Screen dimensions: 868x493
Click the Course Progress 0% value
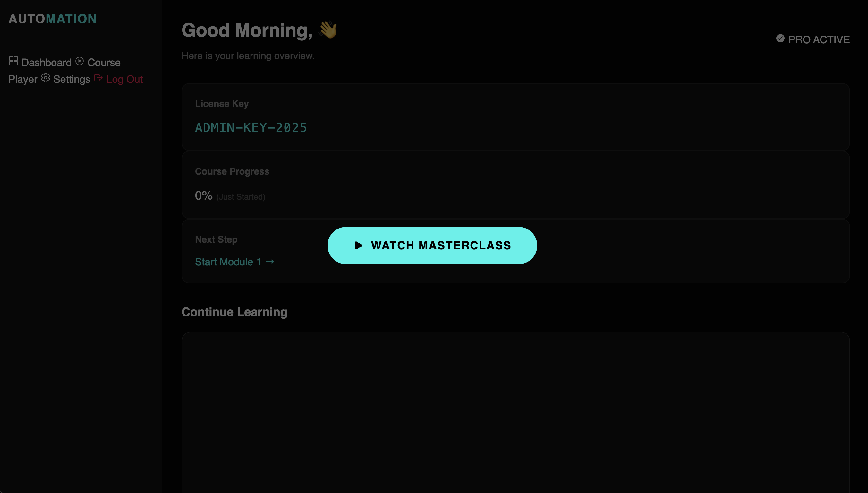point(203,196)
